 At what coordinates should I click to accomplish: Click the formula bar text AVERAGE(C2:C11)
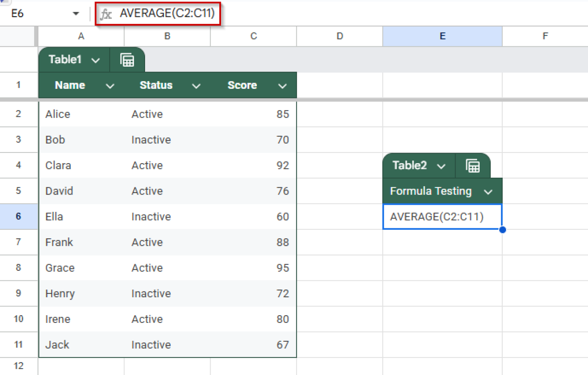pyautogui.click(x=167, y=13)
